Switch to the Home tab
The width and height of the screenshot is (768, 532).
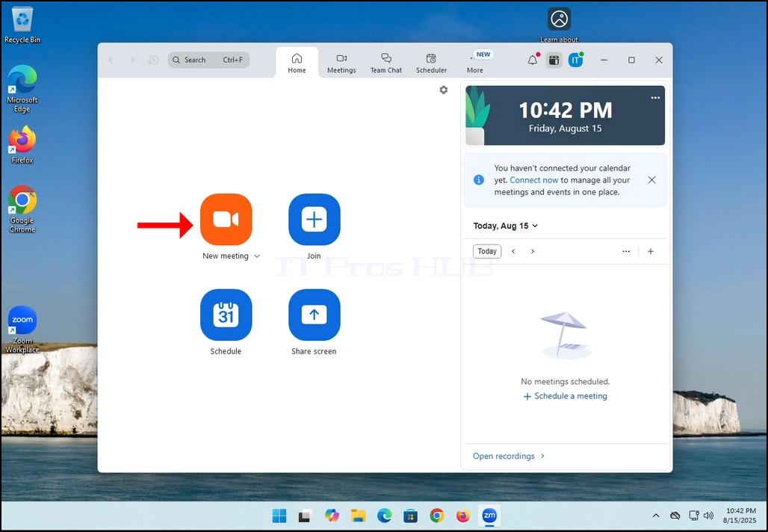point(297,63)
